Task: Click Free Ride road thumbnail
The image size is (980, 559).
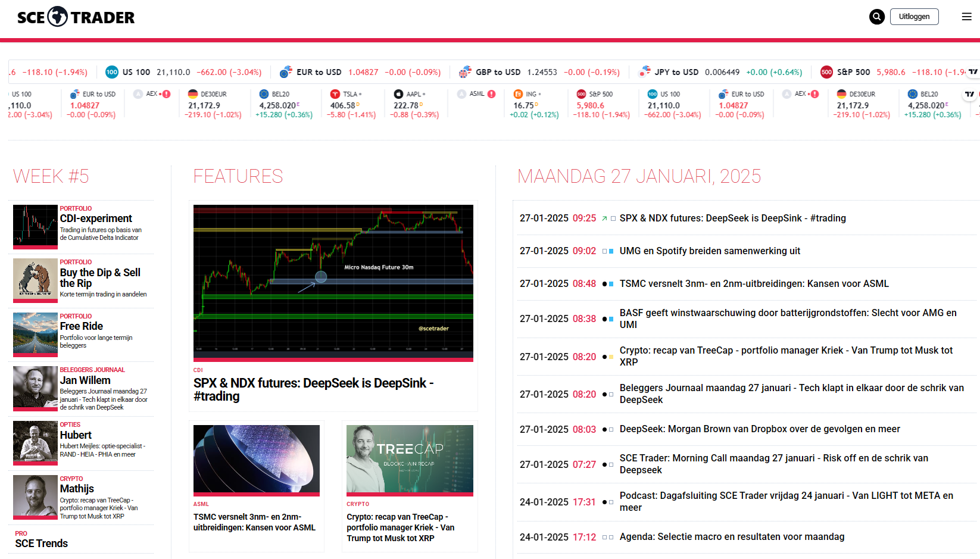Action: pos(35,335)
